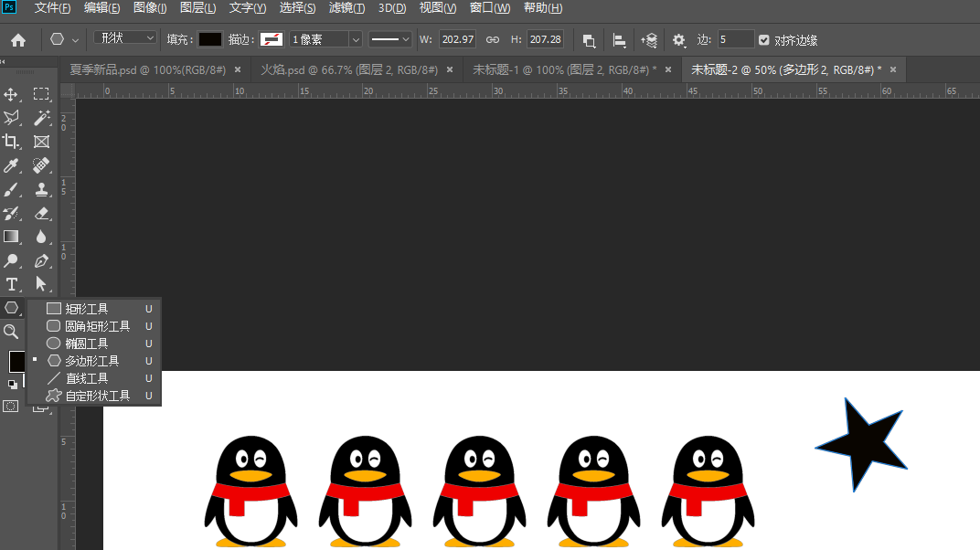Select the Zoom tool
The image size is (980, 550).
point(11,332)
